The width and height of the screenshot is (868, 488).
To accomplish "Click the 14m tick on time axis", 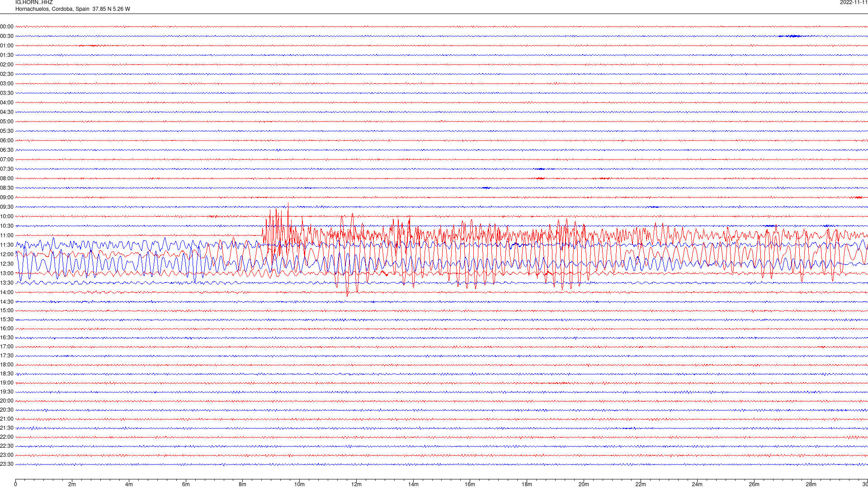I will (413, 484).
